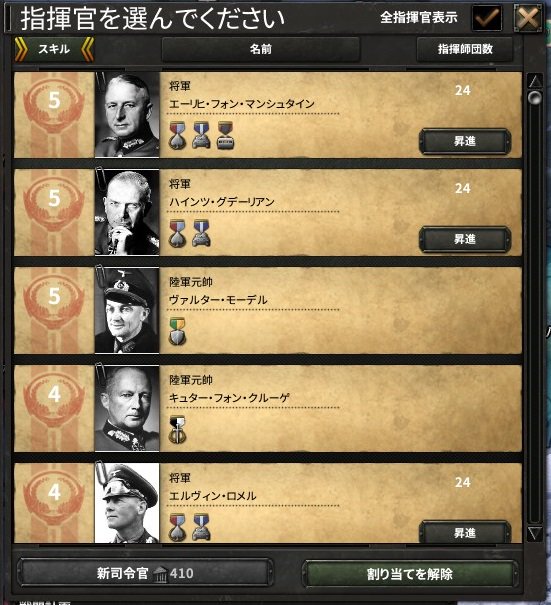Click Manstein's third dark trait medal
This screenshot has height=605, width=551.
tap(225, 135)
